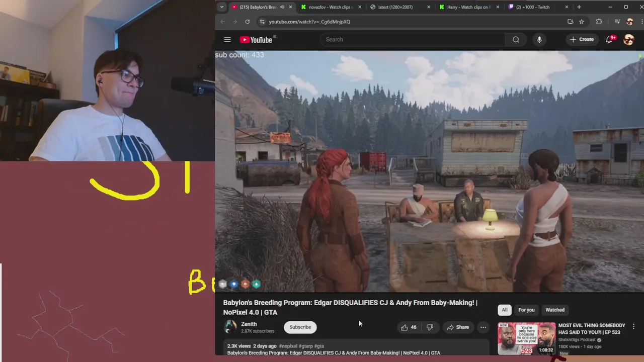Open options for ShxtsnGigs recommended video
The height and width of the screenshot is (362, 644).
pyautogui.click(x=633, y=326)
